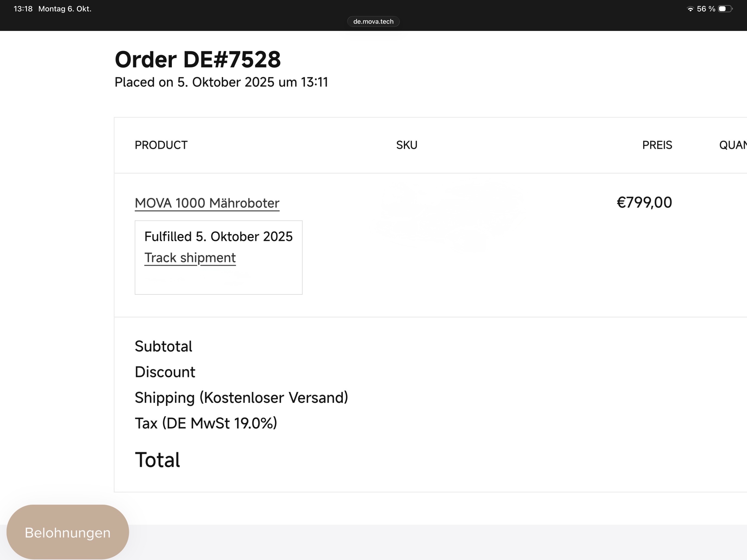Click the PRODUCT column header
The width and height of the screenshot is (747, 560).
161,145
